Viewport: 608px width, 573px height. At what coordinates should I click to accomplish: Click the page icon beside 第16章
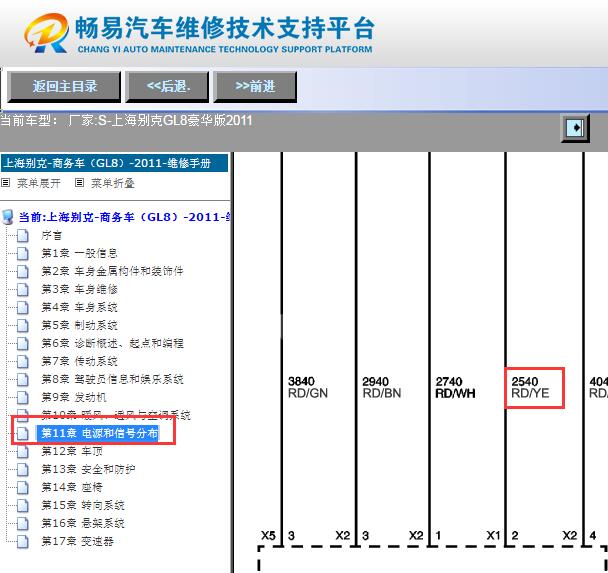[23, 523]
